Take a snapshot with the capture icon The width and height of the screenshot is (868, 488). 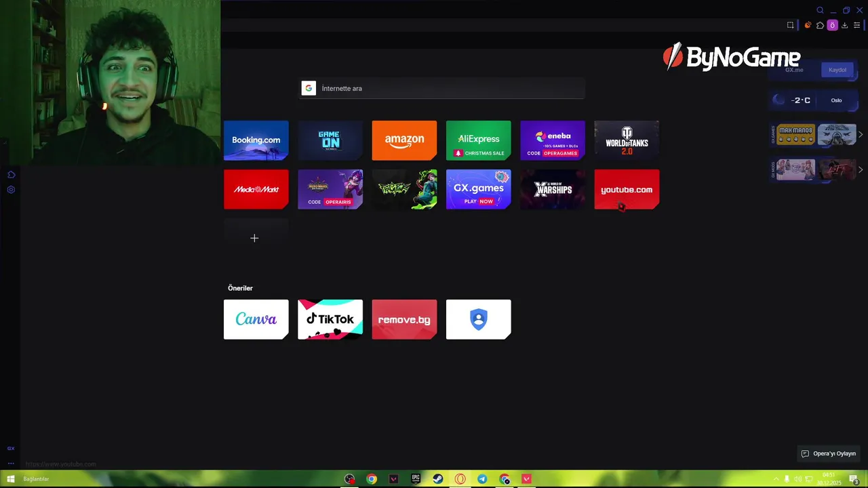[790, 25]
